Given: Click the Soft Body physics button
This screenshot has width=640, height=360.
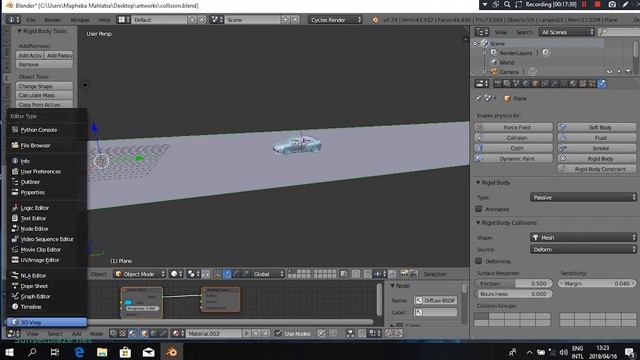Looking at the screenshot, I should click(x=597, y=127).
